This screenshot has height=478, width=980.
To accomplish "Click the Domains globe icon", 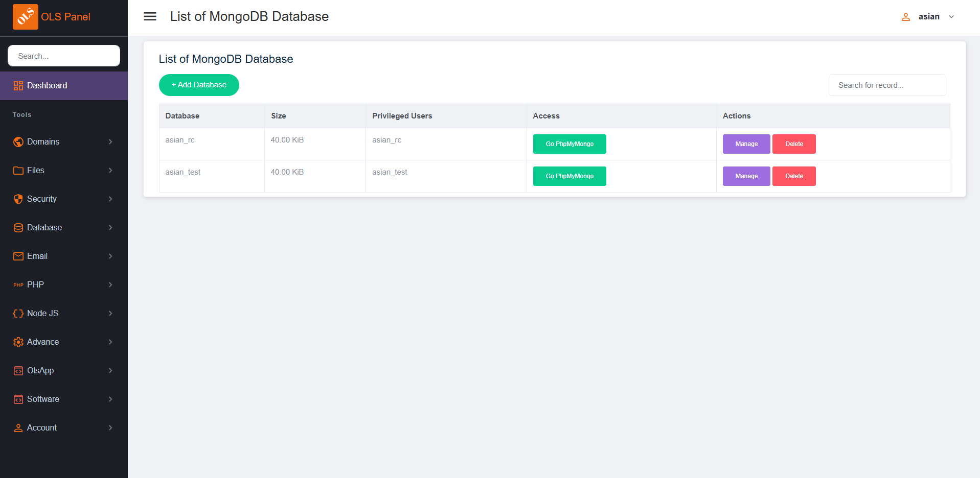I will pyautogui.click(x=18, y=142).
